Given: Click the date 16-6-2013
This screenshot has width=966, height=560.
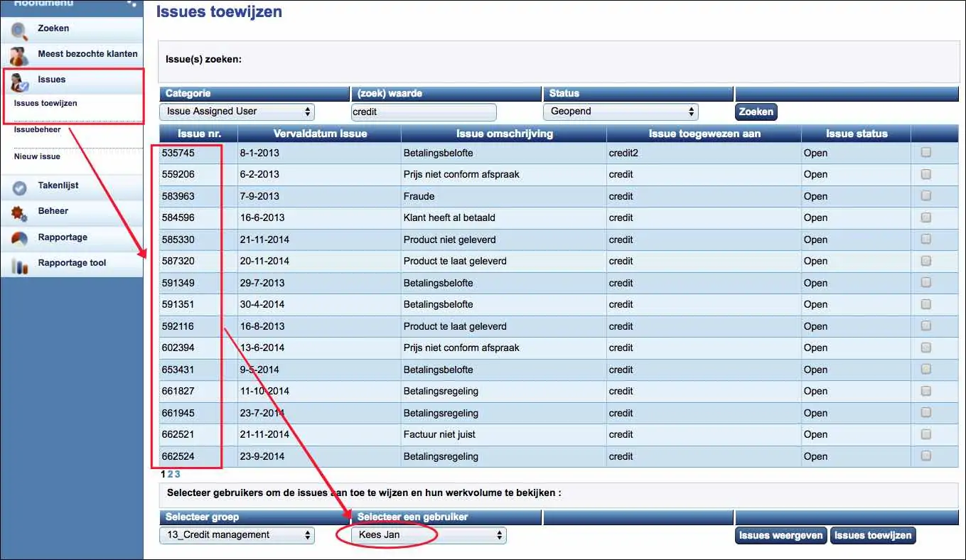Looking at the screenshot, I should click(x=262, y=217).
